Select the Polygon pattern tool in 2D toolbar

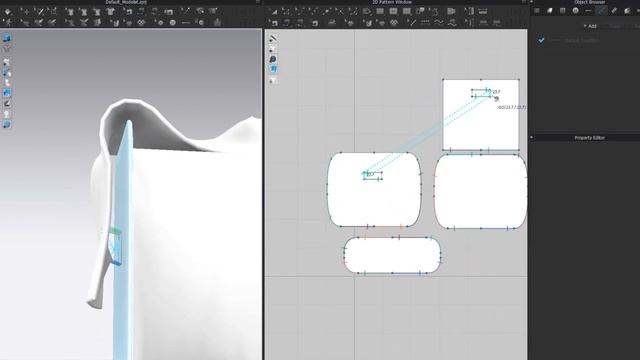coord(367,12)
